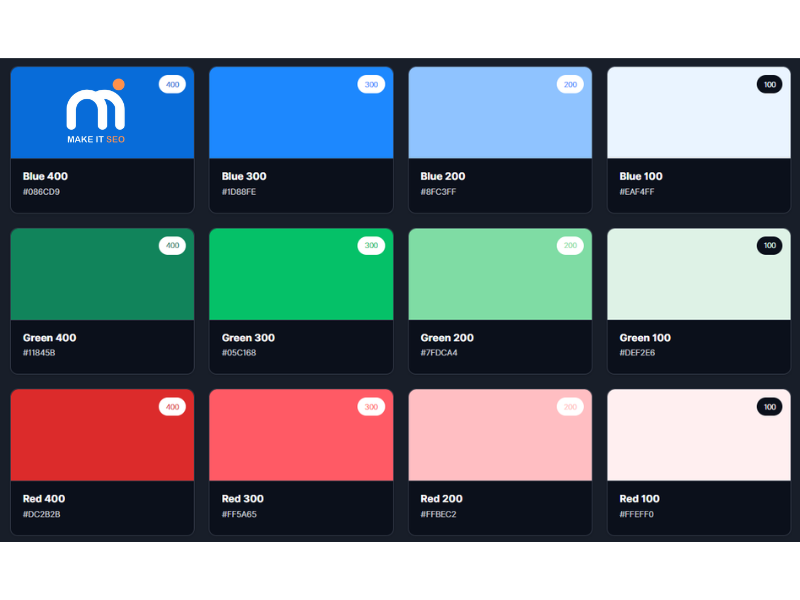Click the #05C168 hex code text
This screenshot has height=600, width=800.
pyautogui.click(x=239, y=353)
